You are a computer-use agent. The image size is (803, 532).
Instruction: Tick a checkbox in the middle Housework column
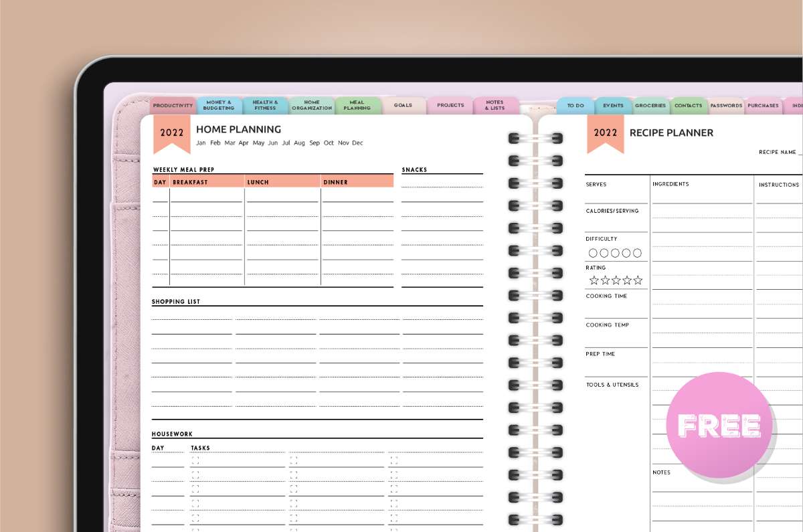293,460
